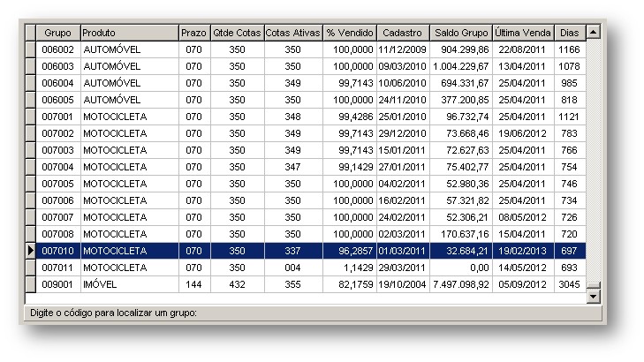This screenshot has height=362, width=644.
Task: Click row selector for group 009001
Action: tap(31, 285)
